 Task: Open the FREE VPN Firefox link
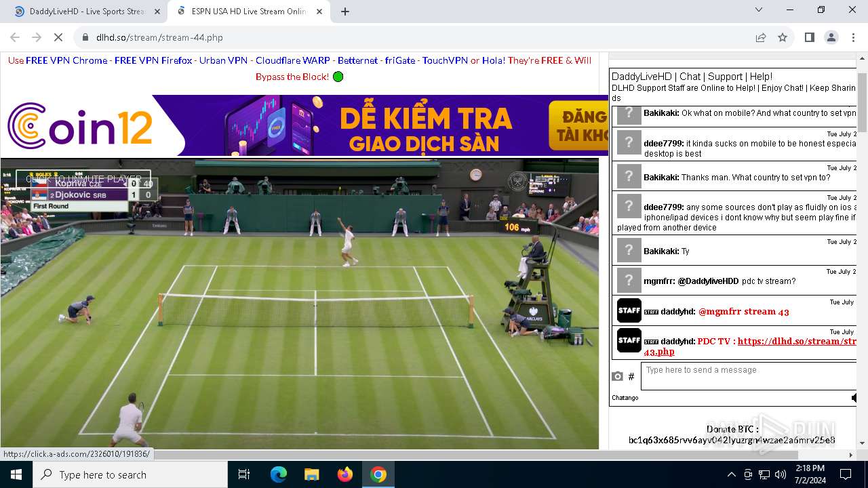pos(153,60)
